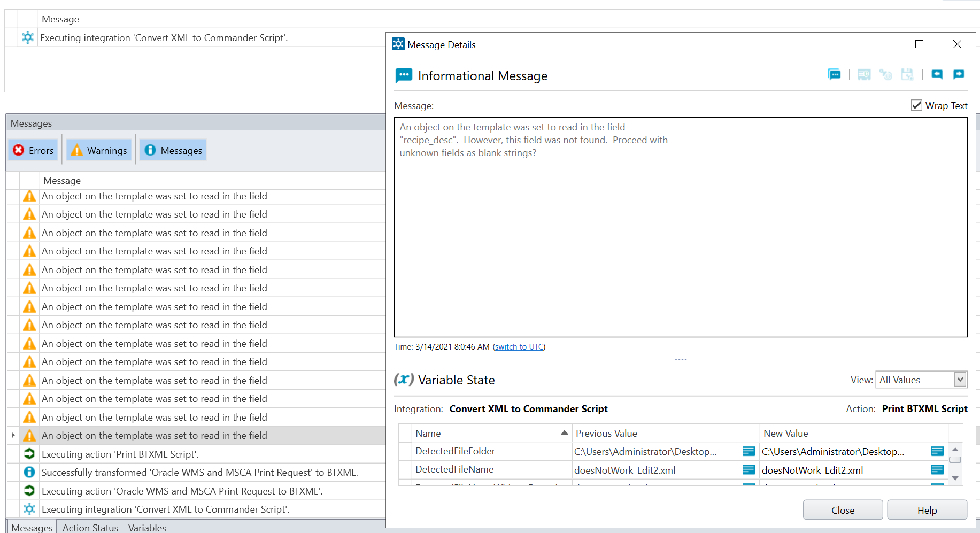Click the Close button
This screenshot has height=533, width=980.
click(x=843, y=510)
